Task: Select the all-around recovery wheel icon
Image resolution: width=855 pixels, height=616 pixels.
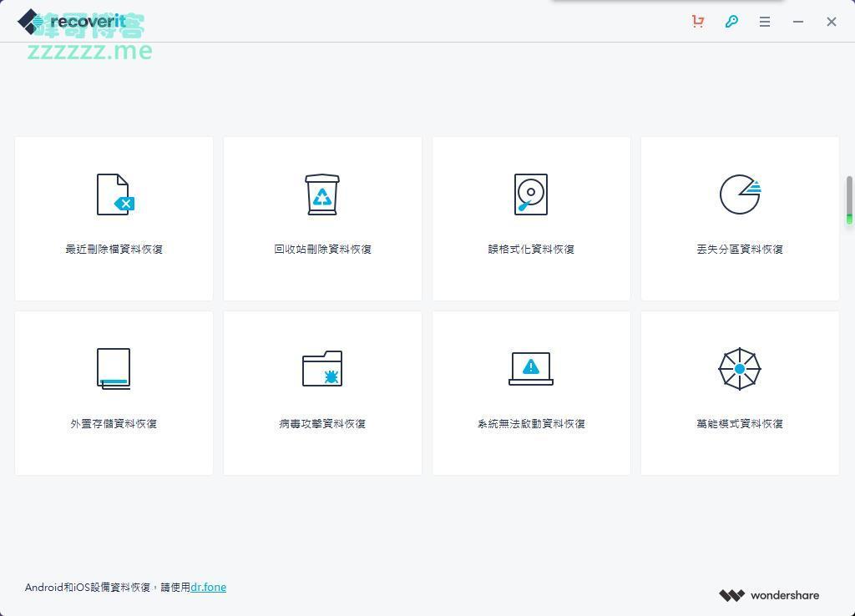Action: 740,369
